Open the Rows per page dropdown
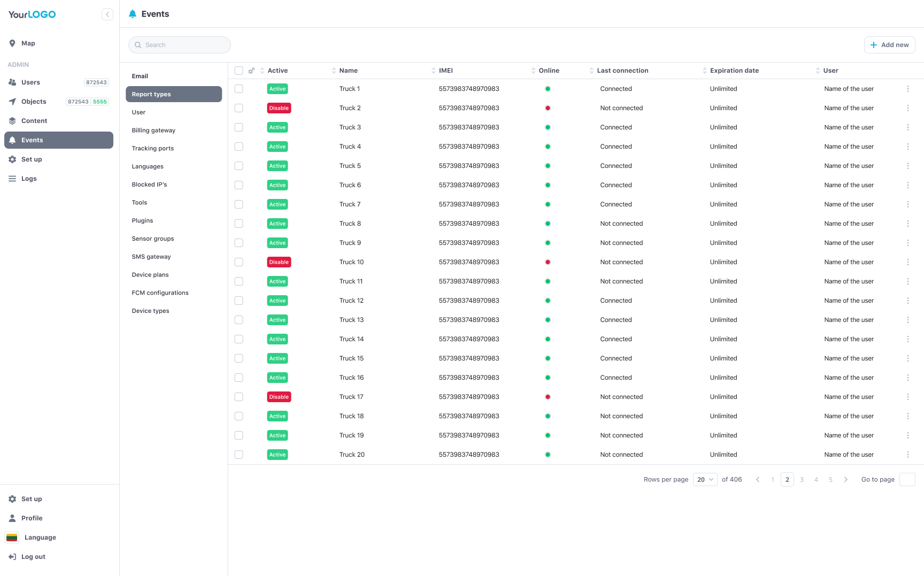This screenshot has height=576, width=924. pyautogui.click(x=705, y=480)
